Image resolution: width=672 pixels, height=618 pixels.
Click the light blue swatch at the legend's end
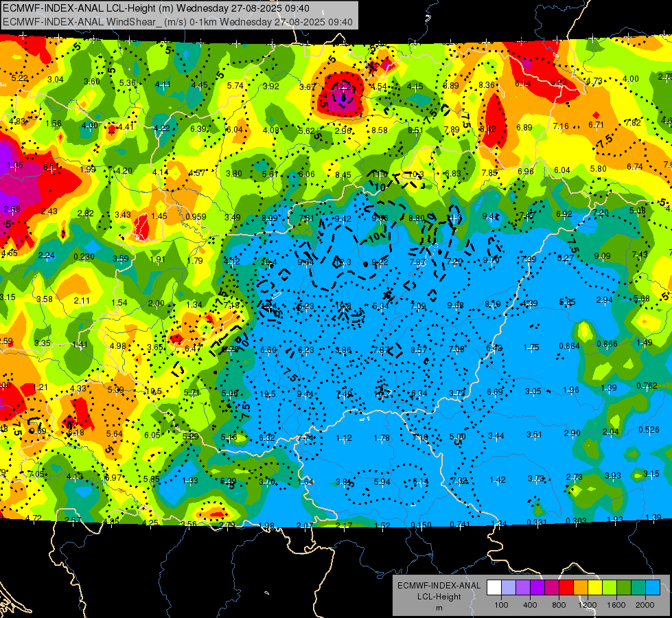coord(653,588)
